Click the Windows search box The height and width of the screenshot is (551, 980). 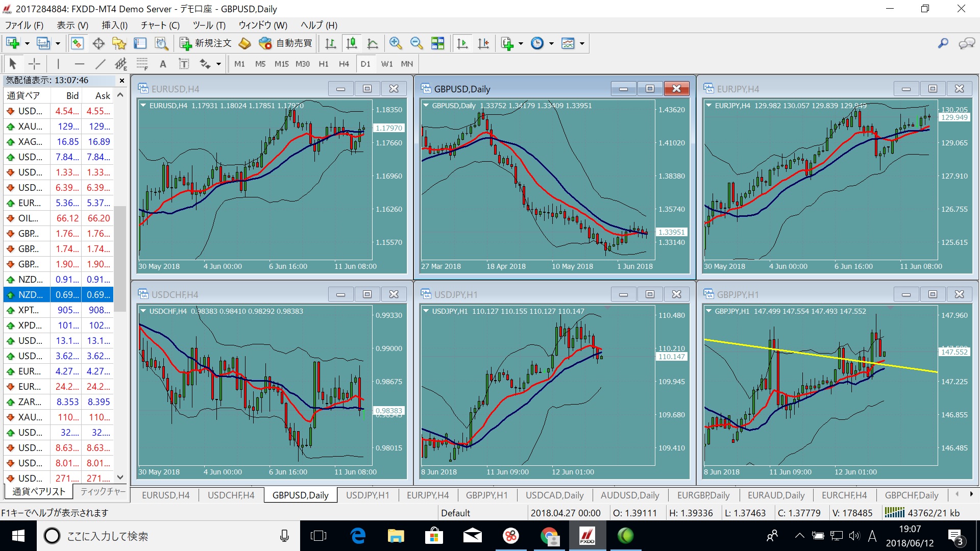point(168,536)
